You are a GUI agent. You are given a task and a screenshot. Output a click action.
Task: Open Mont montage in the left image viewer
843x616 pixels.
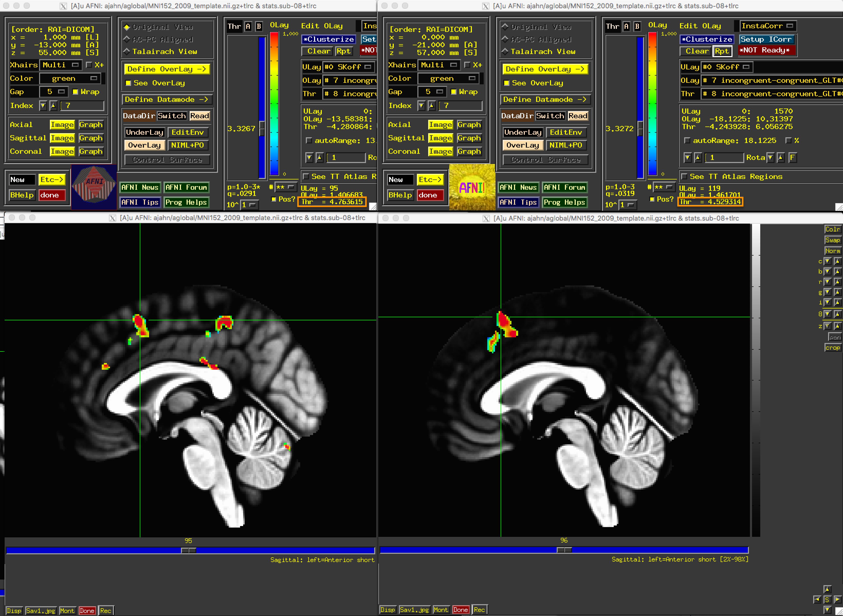point(67,611)
